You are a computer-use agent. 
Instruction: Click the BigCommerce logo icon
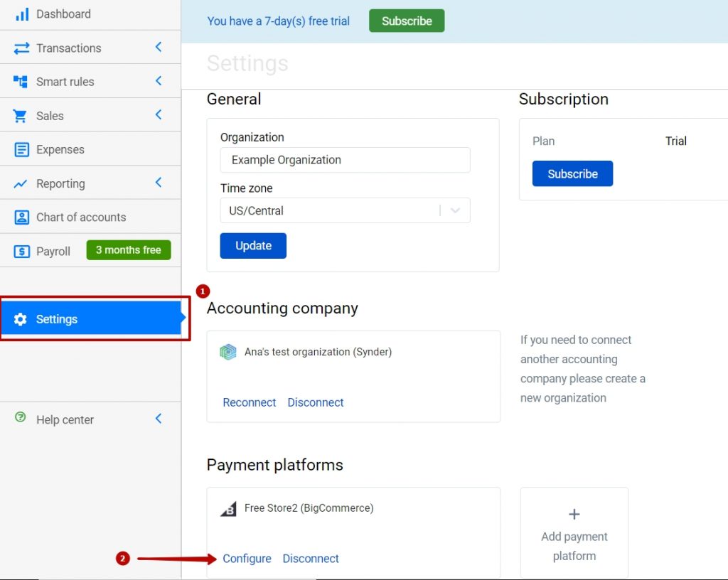228,508
